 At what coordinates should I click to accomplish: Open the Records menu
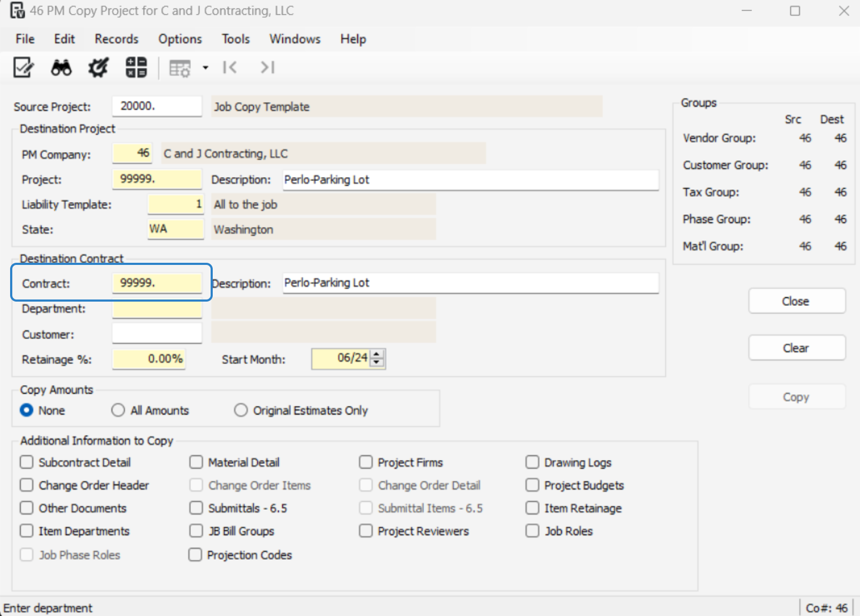[x=116, y=39]
